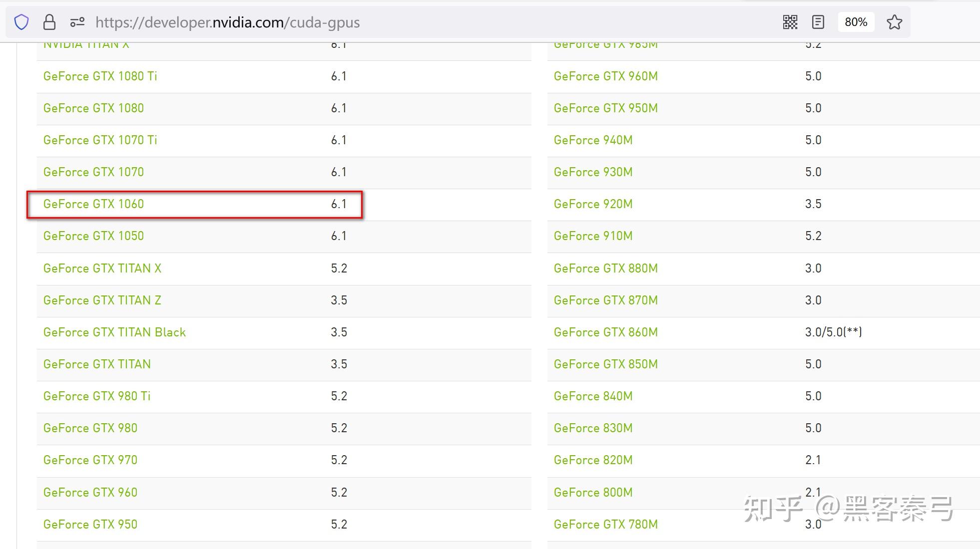Follow the GeForce 940M link

click(x=593, y=140)
